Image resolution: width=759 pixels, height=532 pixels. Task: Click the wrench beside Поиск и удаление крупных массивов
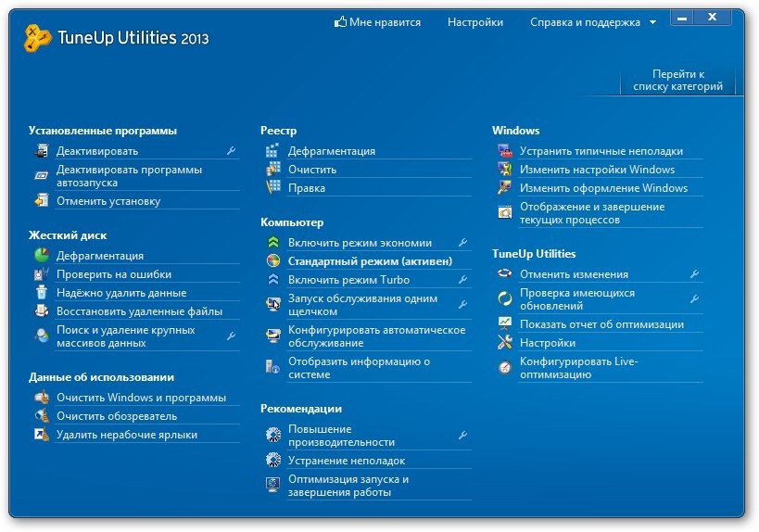[x=232, y=336]
